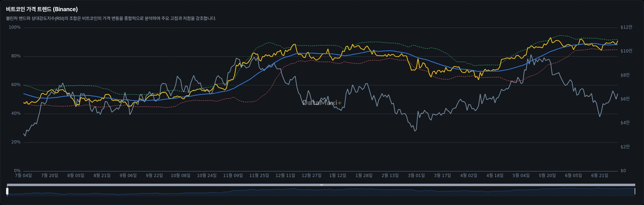Click the '$2만' price axis label

tap(625, 147)
